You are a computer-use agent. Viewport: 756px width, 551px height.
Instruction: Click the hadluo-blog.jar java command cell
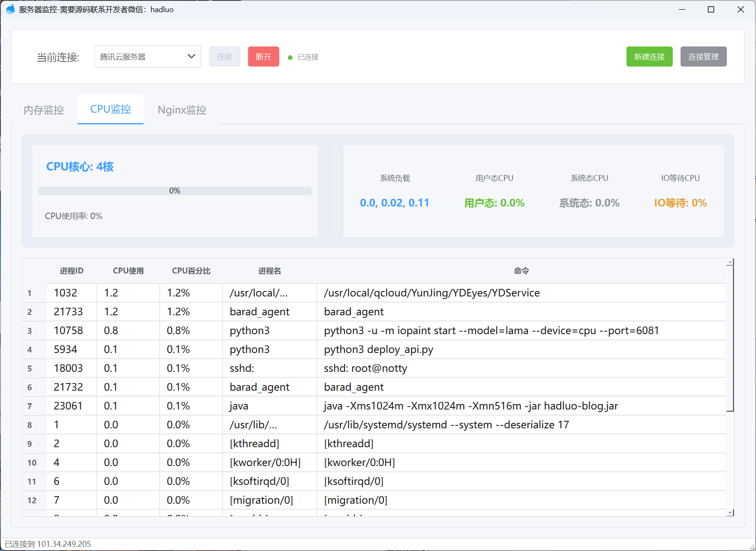521,406
